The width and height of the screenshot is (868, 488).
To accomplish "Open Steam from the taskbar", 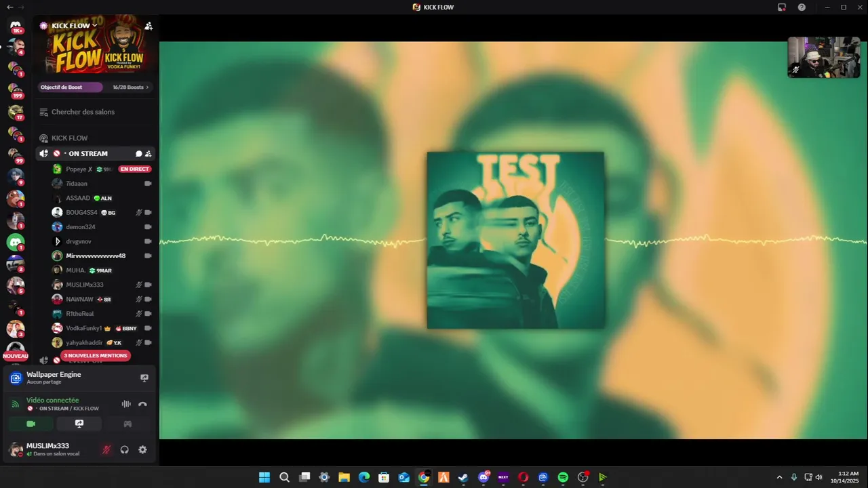I will [x=463, y=477].
